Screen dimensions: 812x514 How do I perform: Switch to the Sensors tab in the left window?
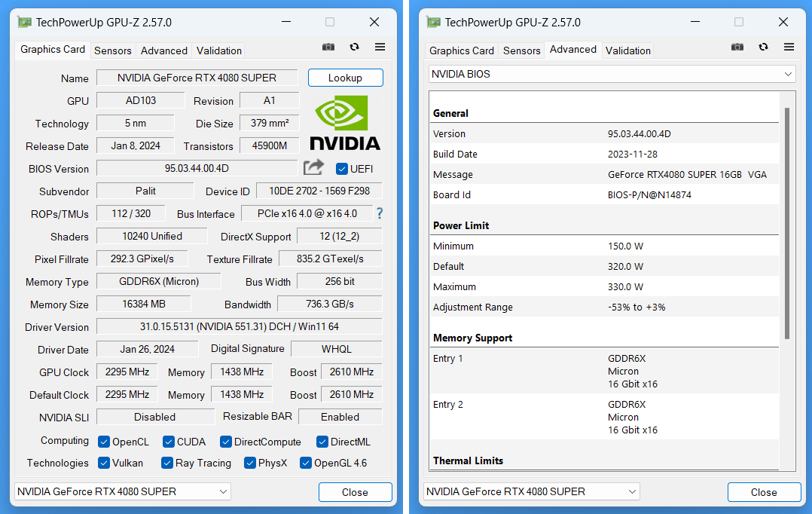tap(113, 50)
